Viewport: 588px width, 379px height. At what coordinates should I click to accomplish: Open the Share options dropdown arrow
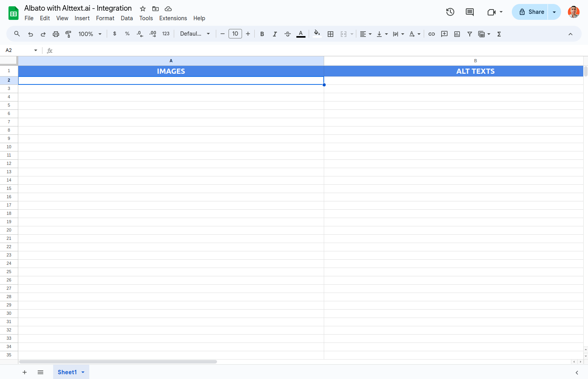coord(554,12)
